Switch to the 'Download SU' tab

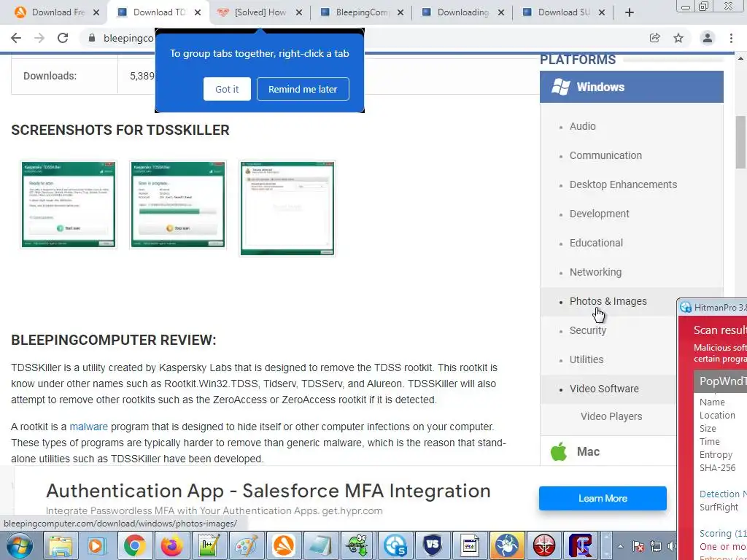[x=564, y=13]
